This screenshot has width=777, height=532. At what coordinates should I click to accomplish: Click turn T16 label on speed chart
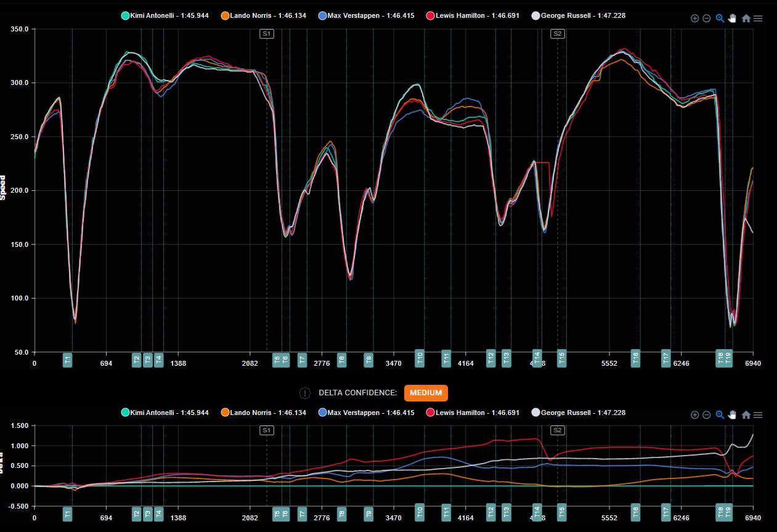[x=636, y=358]
